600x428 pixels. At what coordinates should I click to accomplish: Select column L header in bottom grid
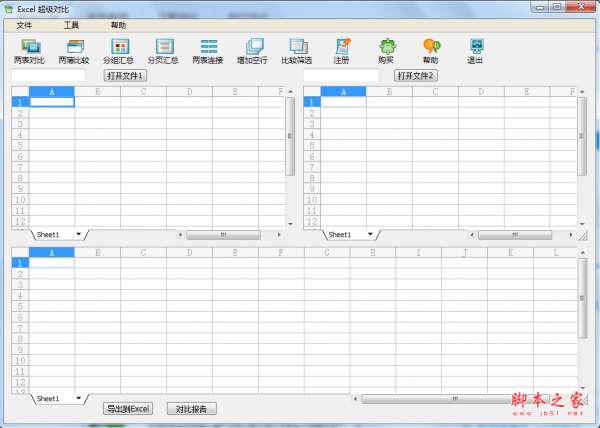555,252
